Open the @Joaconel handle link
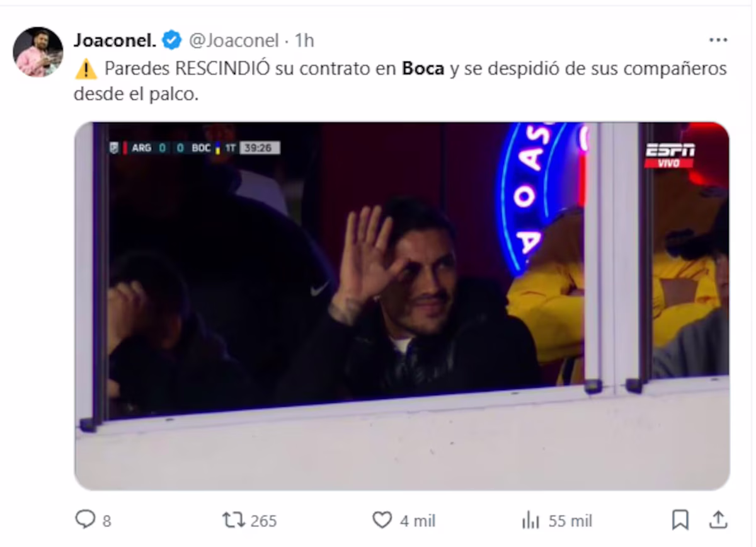The height and width of the screenshot is (547, 756). 234,41
